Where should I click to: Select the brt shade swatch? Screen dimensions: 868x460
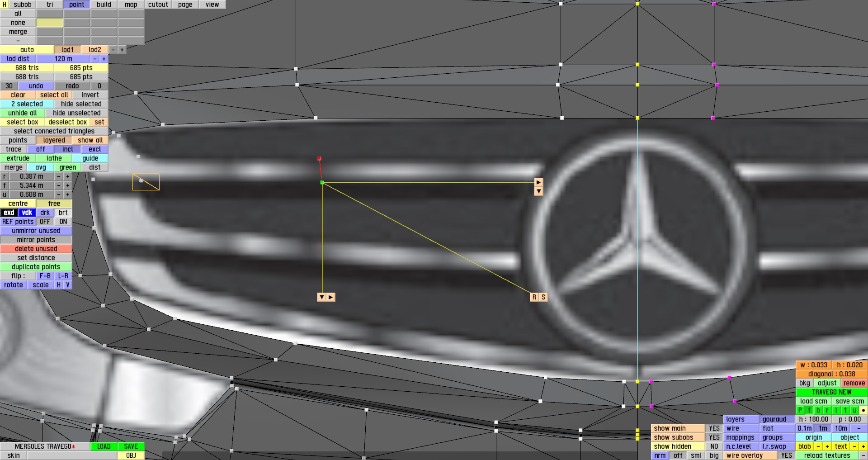pyautogui.click(x=63, y=213)
